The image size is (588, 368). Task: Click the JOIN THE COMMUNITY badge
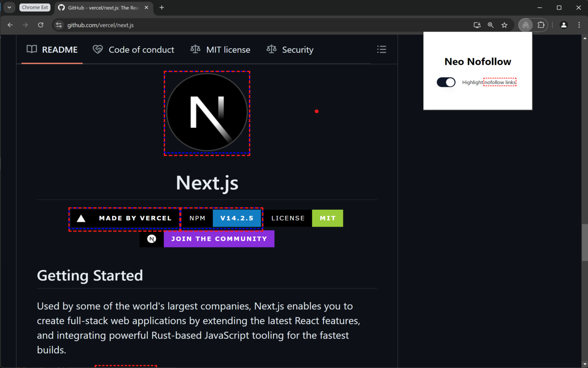click(219, 239)
